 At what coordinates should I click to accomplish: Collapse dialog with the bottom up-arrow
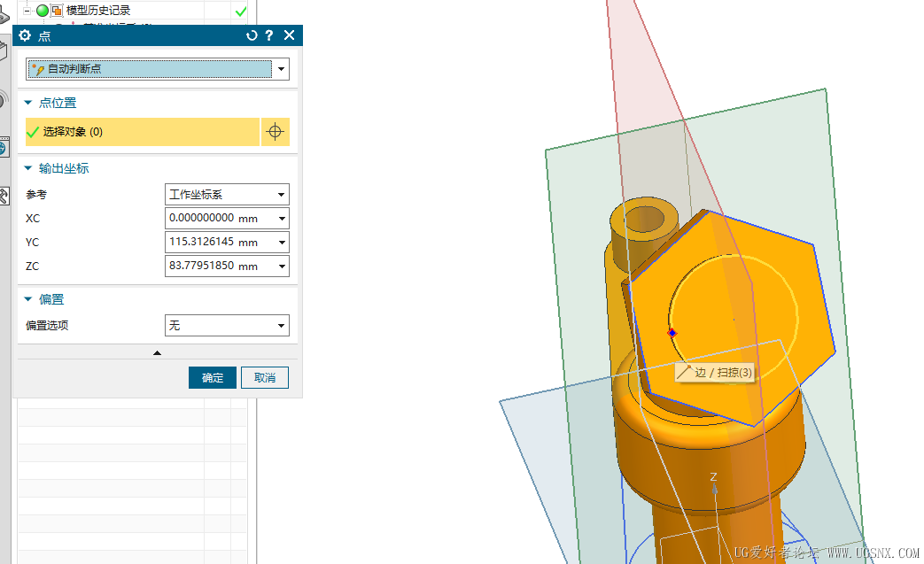tap(158, 352)
